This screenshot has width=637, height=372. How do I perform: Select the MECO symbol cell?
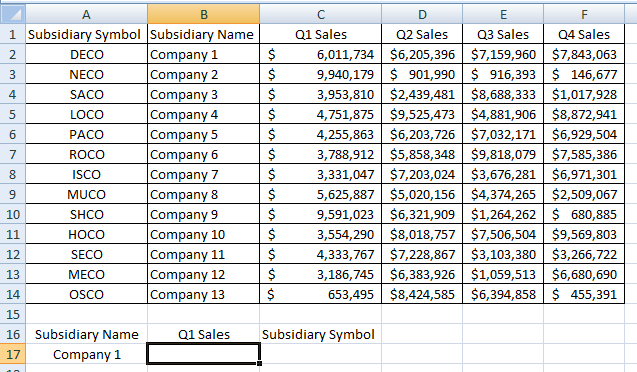click(87, 274)
